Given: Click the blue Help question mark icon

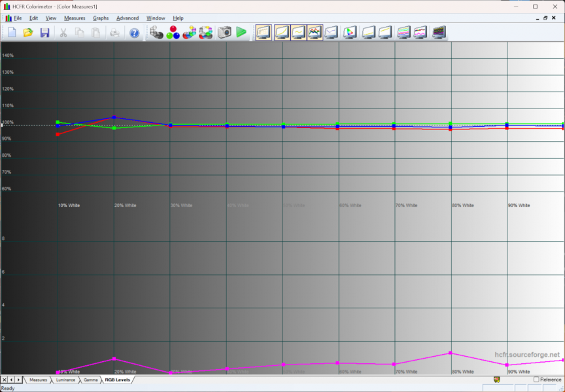Looking at the screenshot, I should point(134,32).
